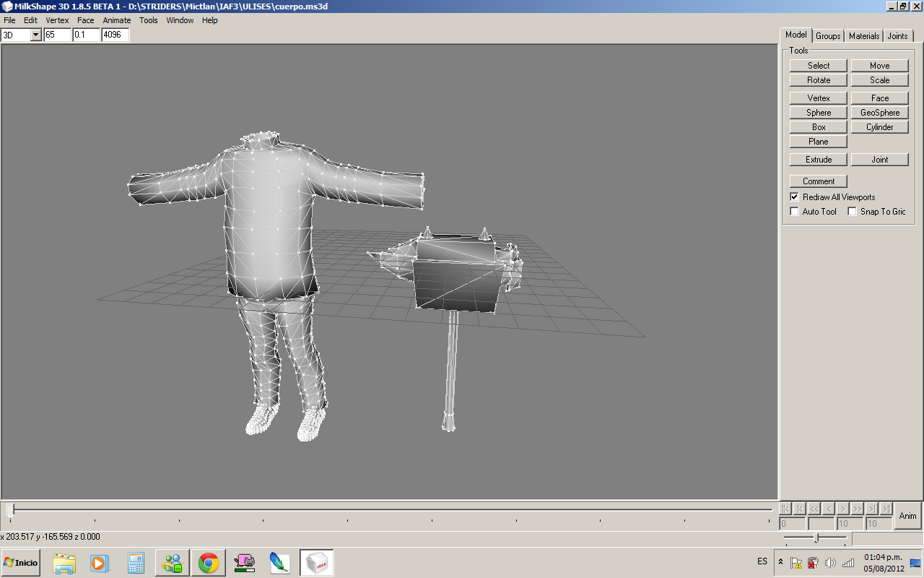The width and height of the screenshot is (924, 578).
Task: Switch to Google Chrome in taskbar
Action: click(x=209, y=563)
